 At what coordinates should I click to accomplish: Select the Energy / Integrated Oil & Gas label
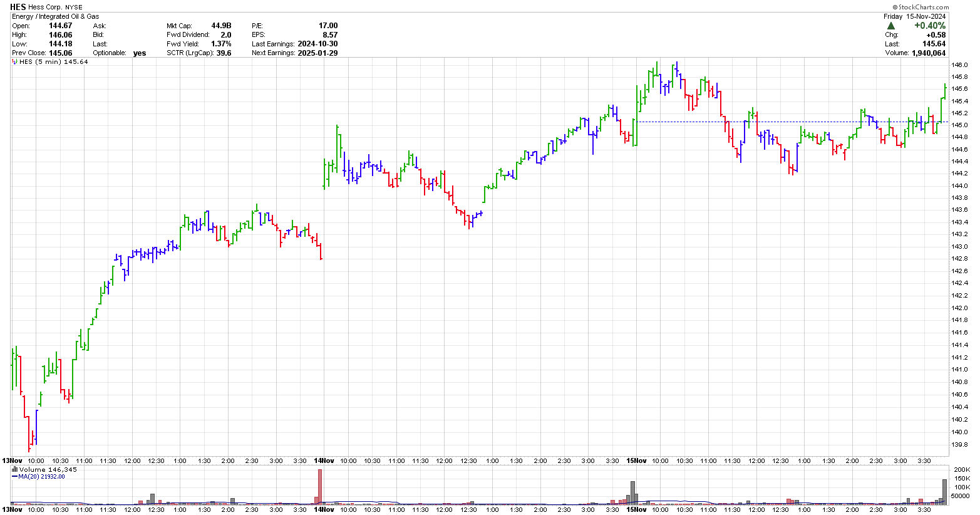[x=56, y=16]
